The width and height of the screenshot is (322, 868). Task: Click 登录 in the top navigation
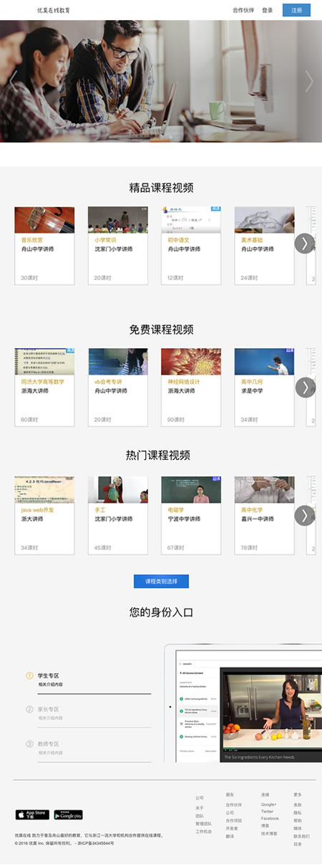(268, 10)
